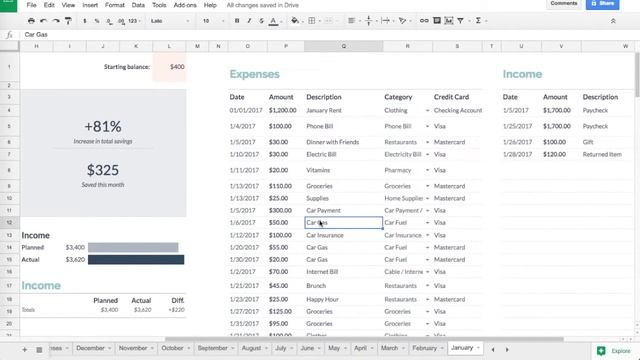
Task: Open vertical align options
Action: tap(369, 20)
